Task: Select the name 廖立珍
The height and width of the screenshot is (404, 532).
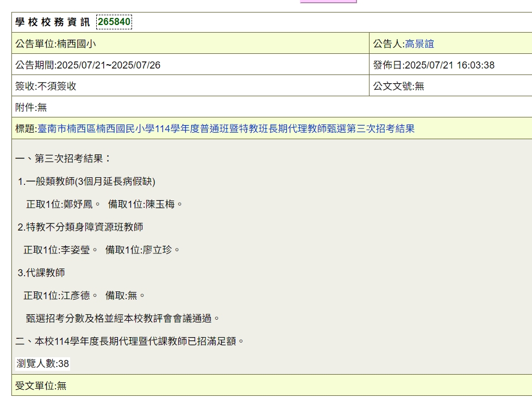Action: (x=158, y=250)
